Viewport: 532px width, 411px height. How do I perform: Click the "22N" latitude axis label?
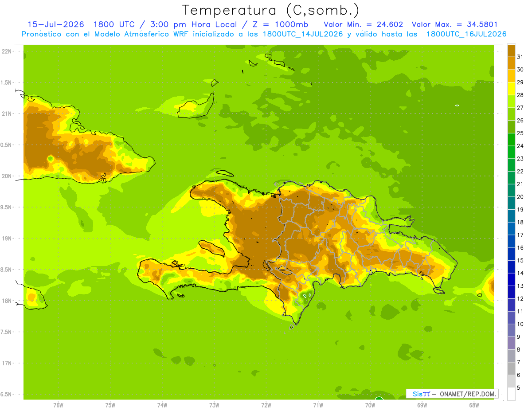click(7, 51)
